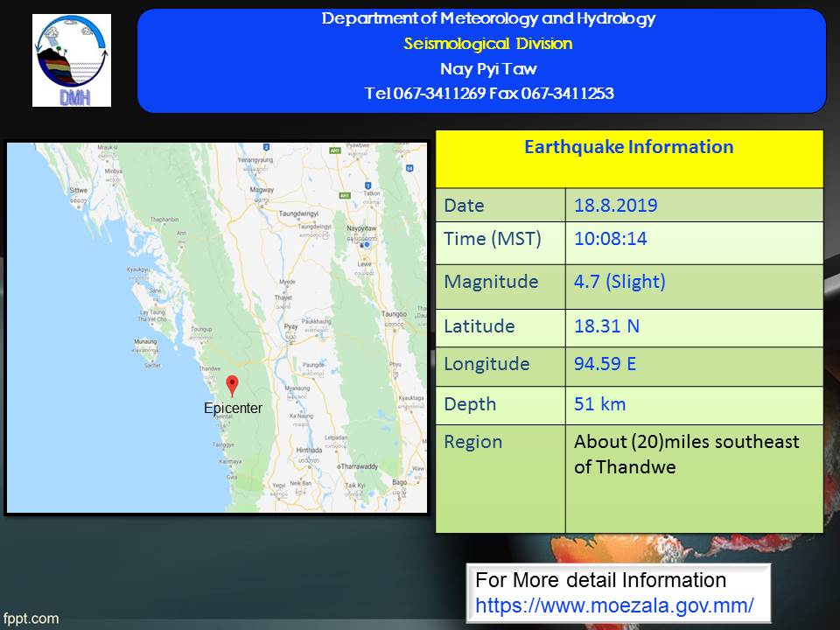Click the Naypyitaw city label on map
Viewport: 840px width, 630px height.
coord(361,228)
